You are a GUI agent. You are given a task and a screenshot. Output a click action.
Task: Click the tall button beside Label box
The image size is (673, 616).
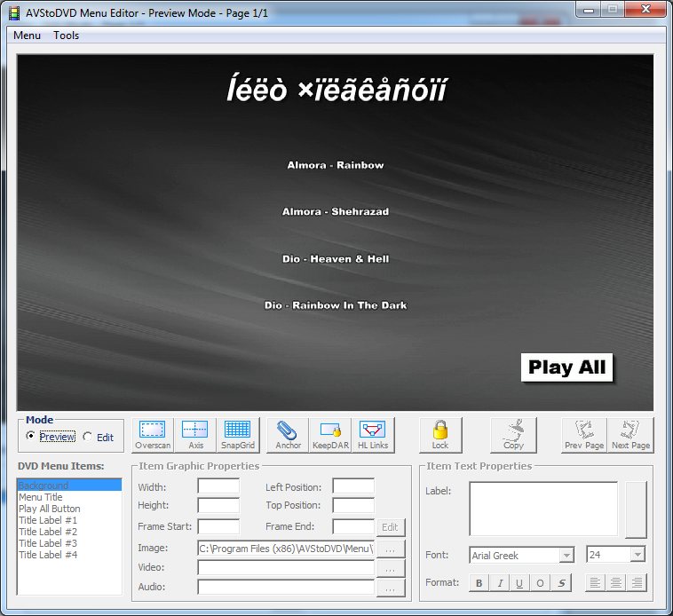636,509
